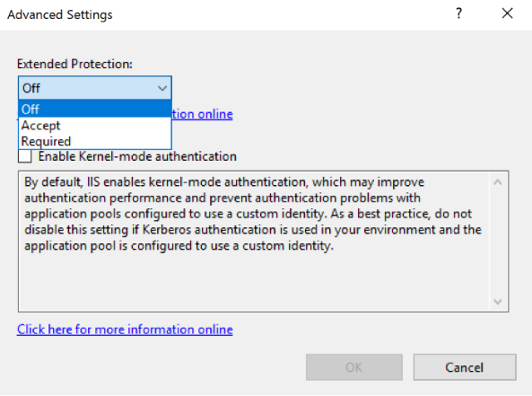
Task: Click the greyed-out OK button
Action: click(354, 367)
